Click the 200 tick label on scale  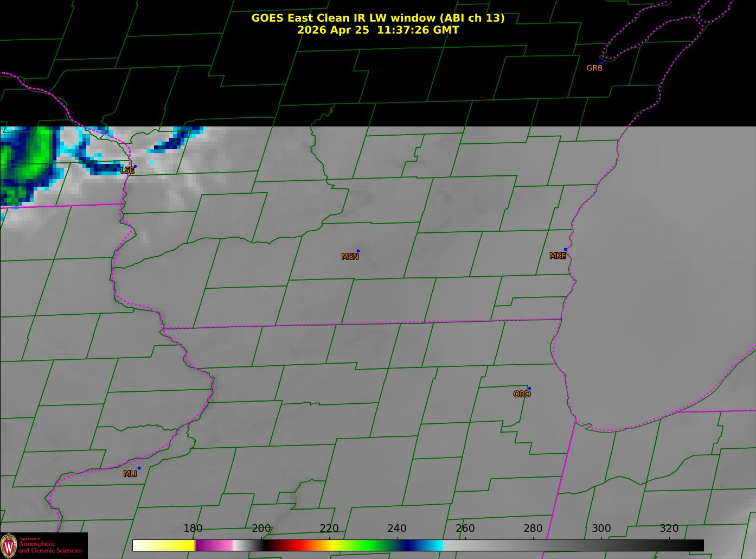point(261,528)
